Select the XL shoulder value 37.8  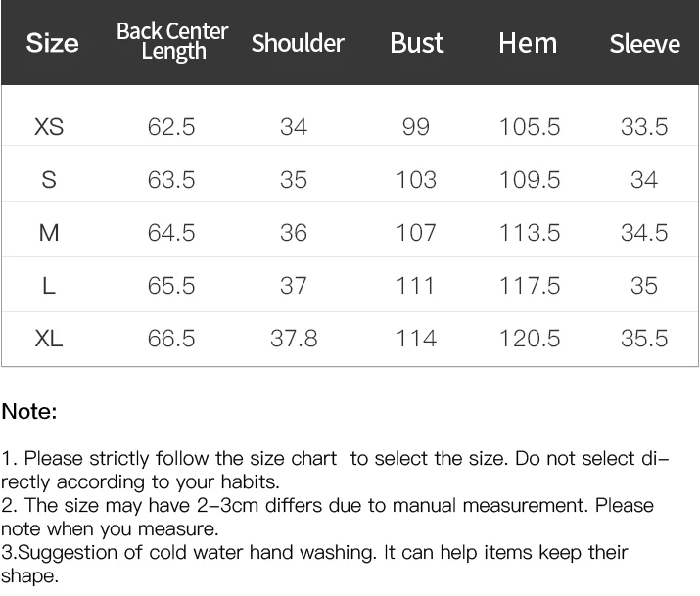pyautogui.click(x=294, y=339)
